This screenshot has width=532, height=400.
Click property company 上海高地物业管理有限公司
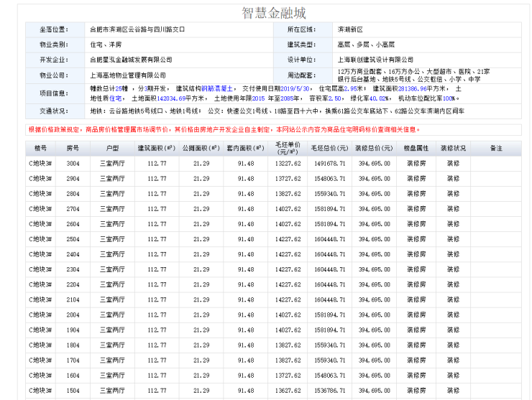[127, 75]
